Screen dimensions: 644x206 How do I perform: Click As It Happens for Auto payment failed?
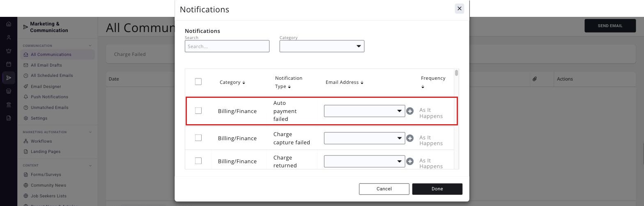click(x=431, y=113)
